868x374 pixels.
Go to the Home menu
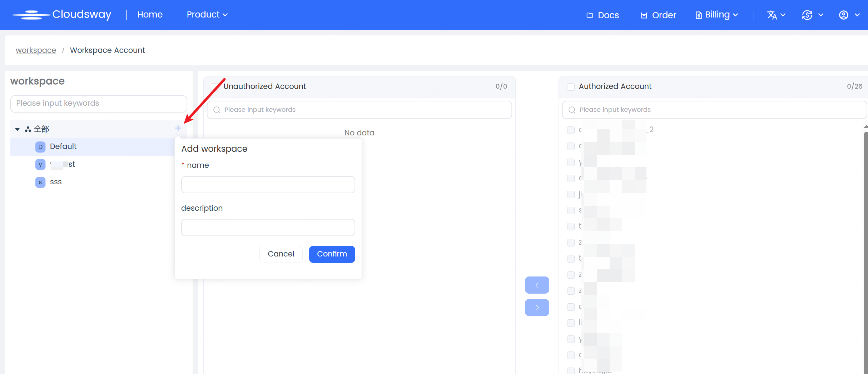(150, 15)
